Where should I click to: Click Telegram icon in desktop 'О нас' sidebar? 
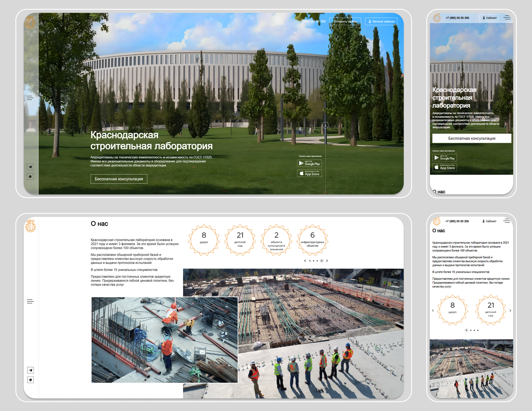coord(30,370)
